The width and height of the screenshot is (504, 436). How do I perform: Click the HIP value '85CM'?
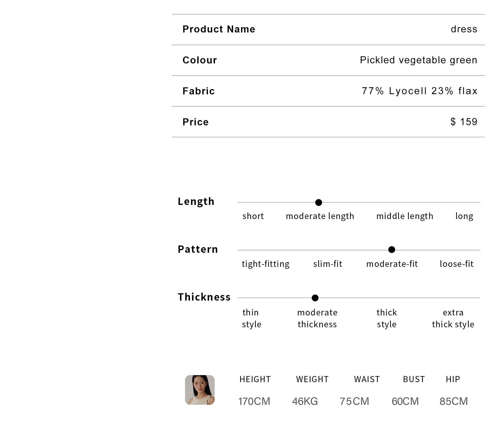tap(454, 401)
